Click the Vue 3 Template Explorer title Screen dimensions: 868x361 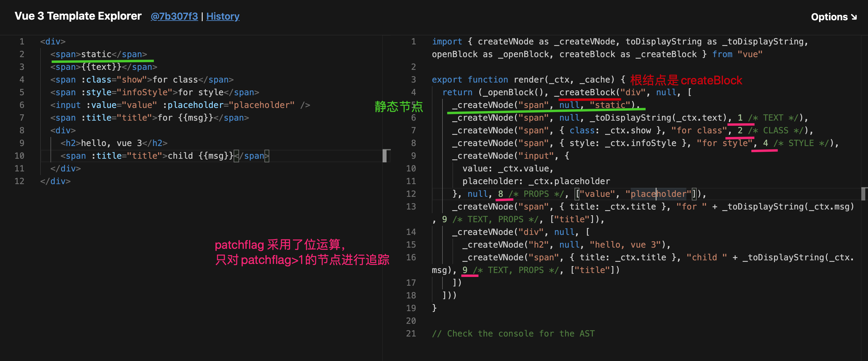78,16
